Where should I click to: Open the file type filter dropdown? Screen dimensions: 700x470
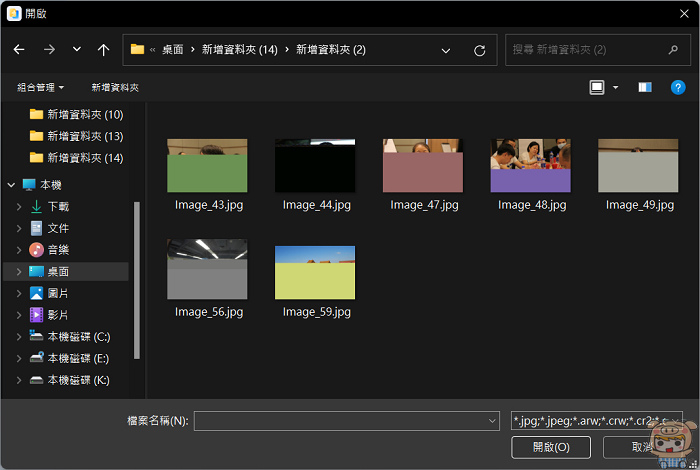pyautogui.click(x=597, y=421)
